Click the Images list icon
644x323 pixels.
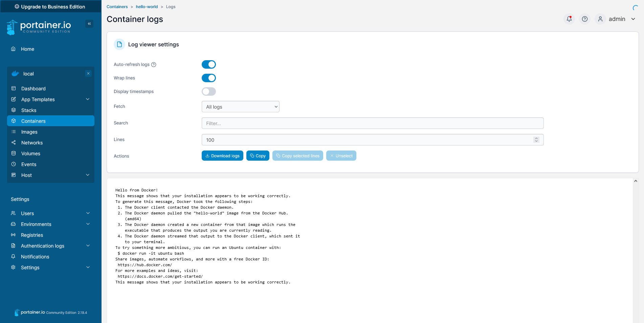[14, 132]
